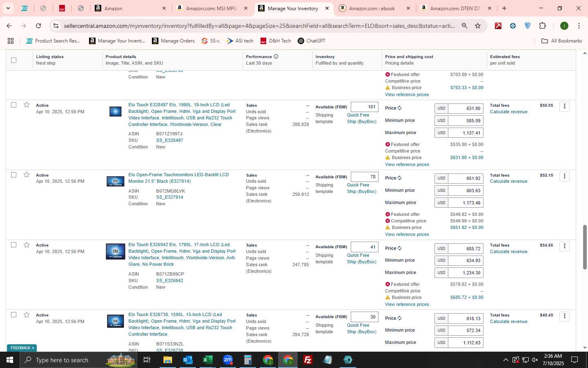View reference prices for E326942 listing
588x368 pixels.
click(x=407, y=304)
